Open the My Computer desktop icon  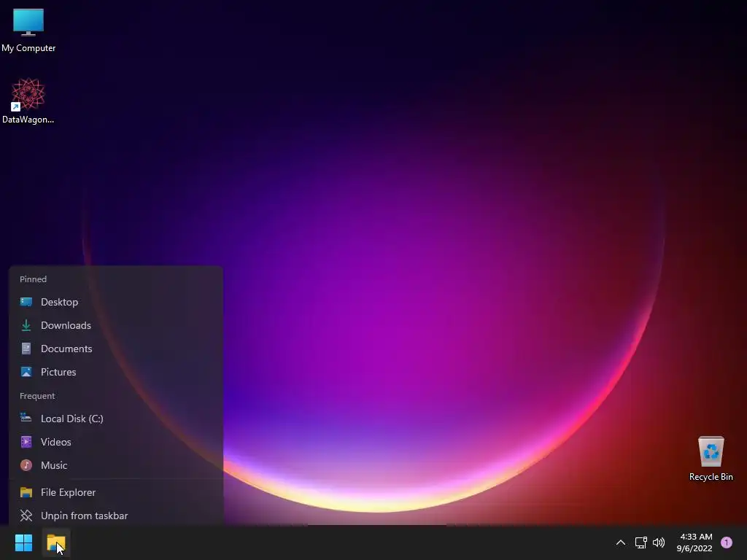pyautogui.click(x=28, y=31)
